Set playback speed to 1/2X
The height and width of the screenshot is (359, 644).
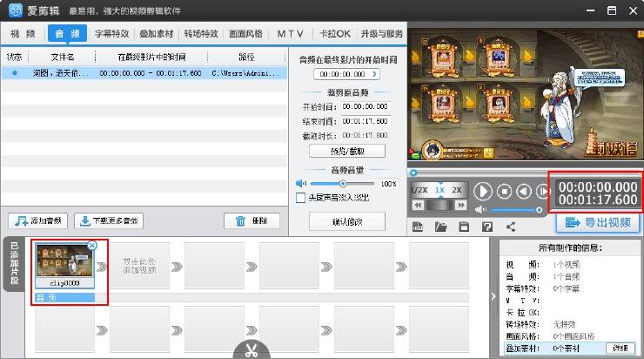(x=419, y=190)
